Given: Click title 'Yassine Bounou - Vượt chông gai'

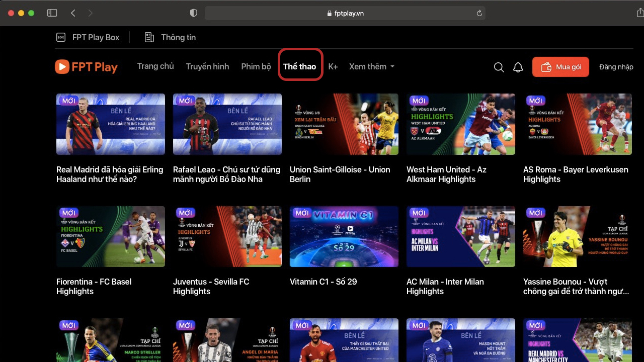Looking at the screenshot, I should click(576, 287).
